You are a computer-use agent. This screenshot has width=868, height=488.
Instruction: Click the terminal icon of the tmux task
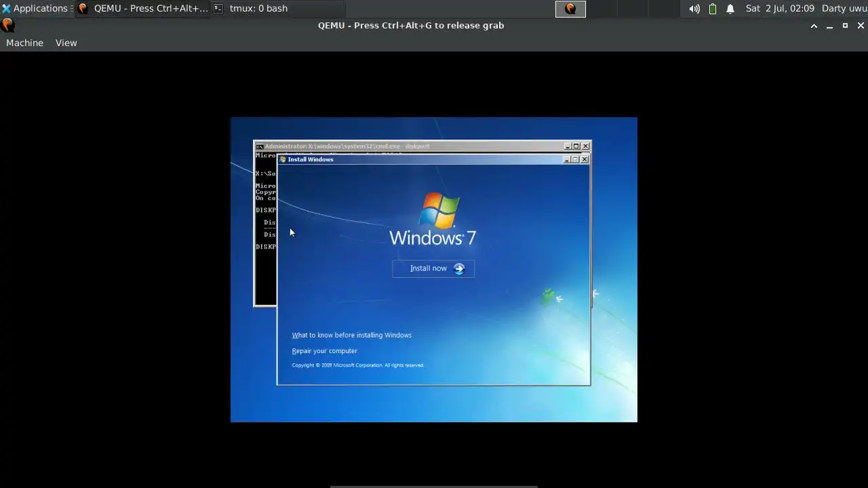(218, 9)
